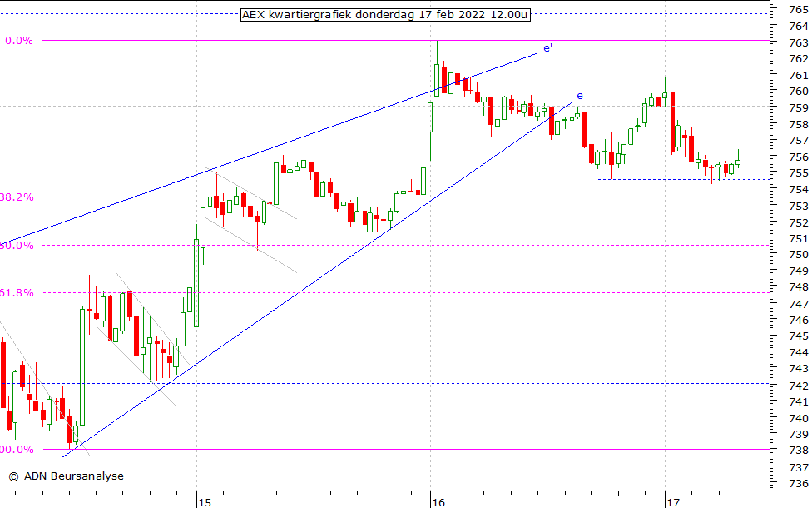Click price level 760 on the right axis
The image size is (812, 508).
[x=797, y=92]
